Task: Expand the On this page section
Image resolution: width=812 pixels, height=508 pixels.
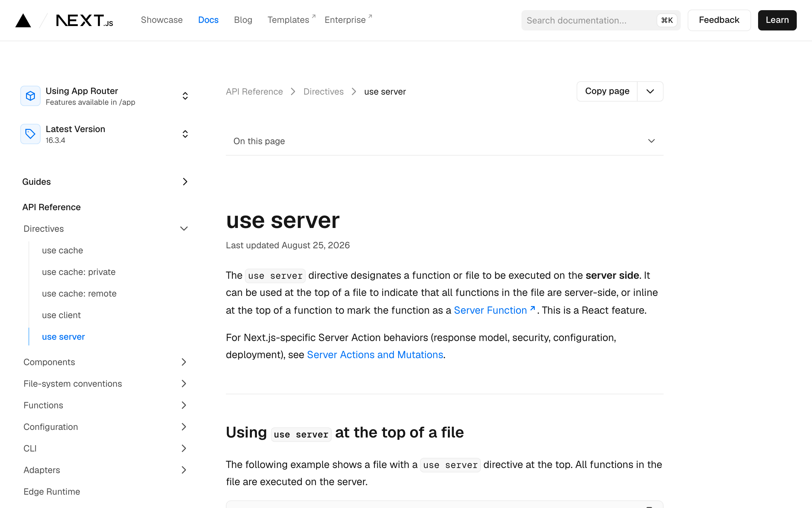Action: [445, 141]
